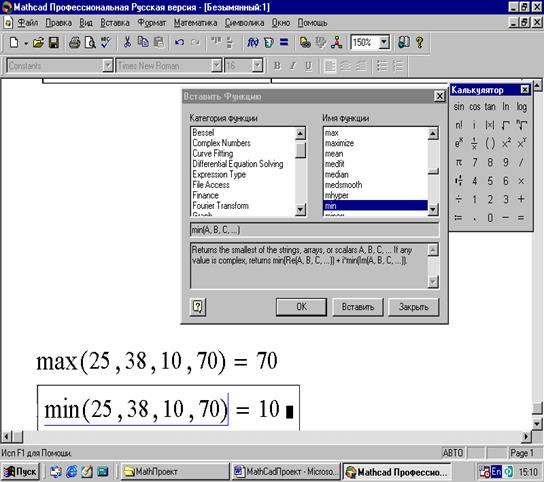This screenshot has width=544, height=482.
Task: Insert square root from the calculator palette
Action: pyautogui.click(x=505, y=125)
